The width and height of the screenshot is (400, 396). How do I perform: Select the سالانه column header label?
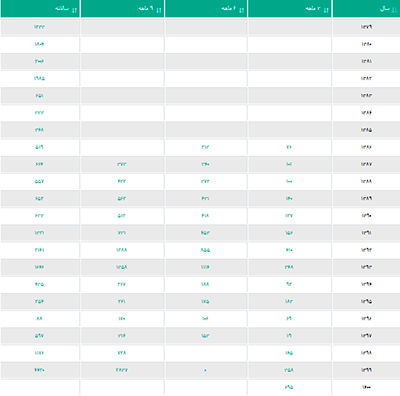62,9
